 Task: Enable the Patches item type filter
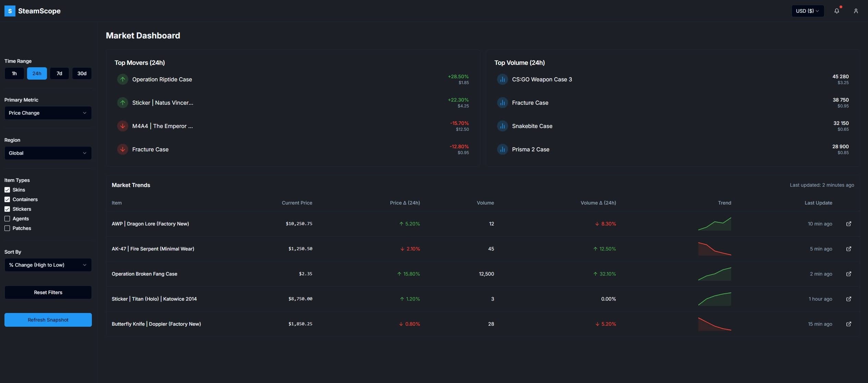(7, 228)
